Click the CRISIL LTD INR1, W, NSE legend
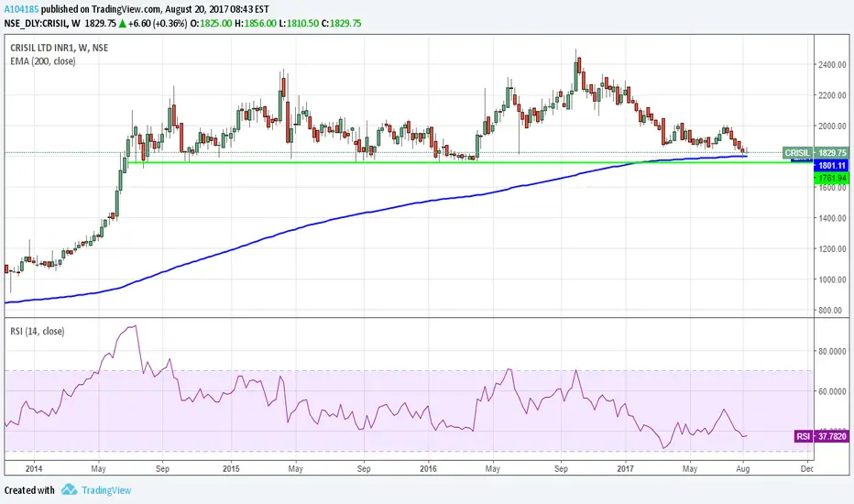 [x=60, y=48]
